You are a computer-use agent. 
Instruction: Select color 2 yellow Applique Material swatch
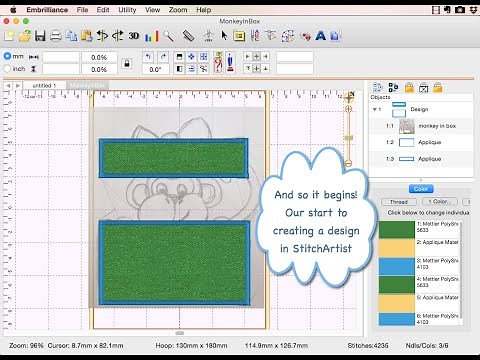(397, 248)
